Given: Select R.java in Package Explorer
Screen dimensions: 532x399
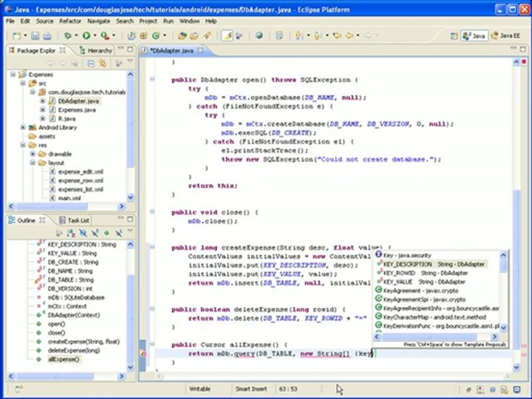Looking at the screenshot, I should point(67,119).
